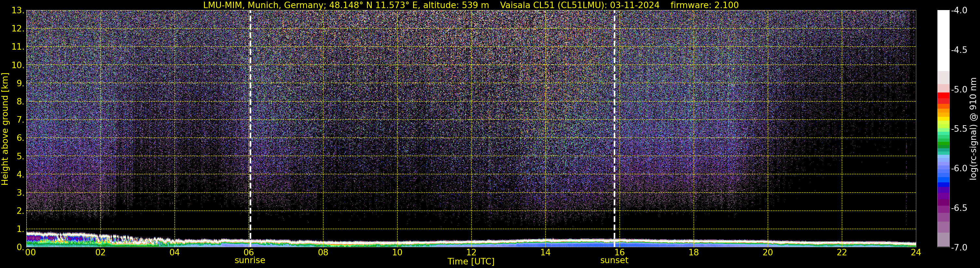Select height axis tick label "8."
Viewport: 980px width, 268px height.
coord(20,101)
